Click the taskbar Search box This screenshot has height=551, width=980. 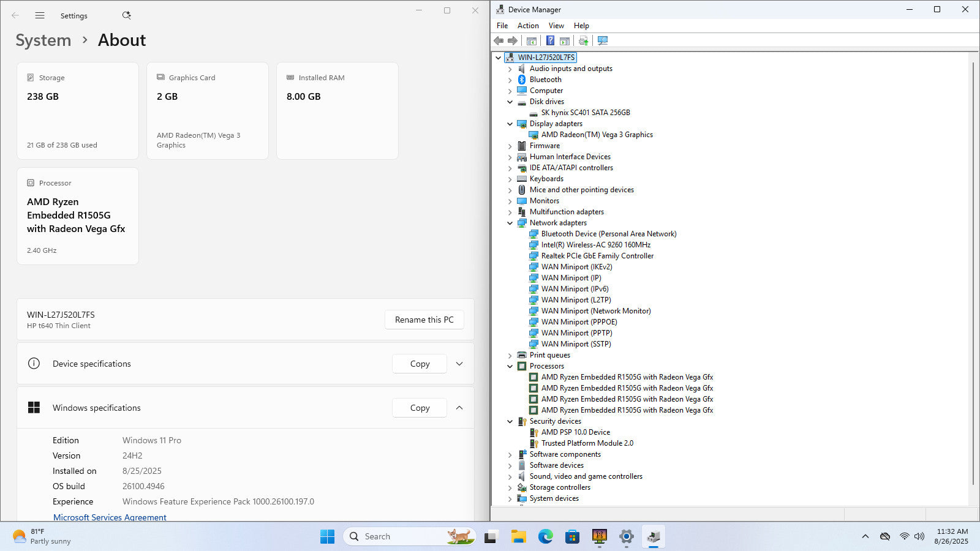(x=398, y=536)
